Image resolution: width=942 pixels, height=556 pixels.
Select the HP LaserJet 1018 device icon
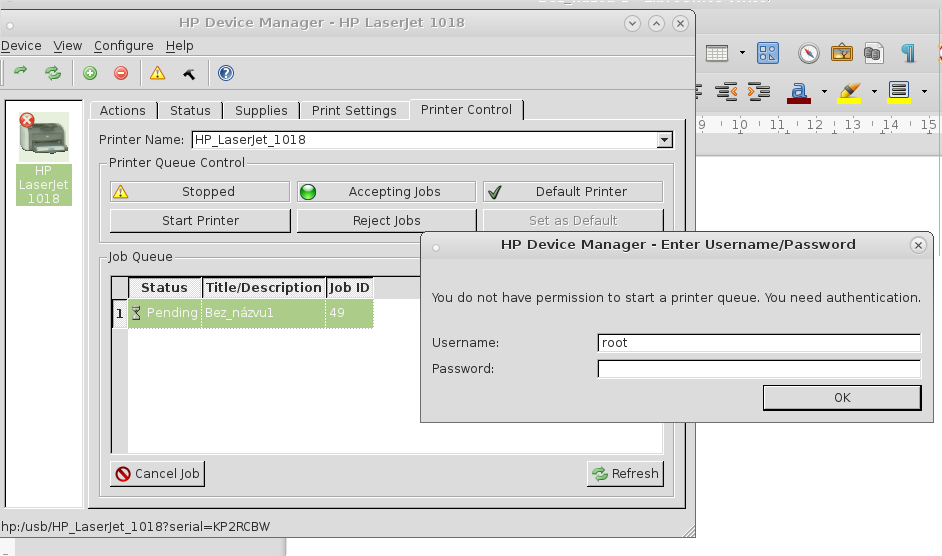pyautogui.click(x=44, y=159)
